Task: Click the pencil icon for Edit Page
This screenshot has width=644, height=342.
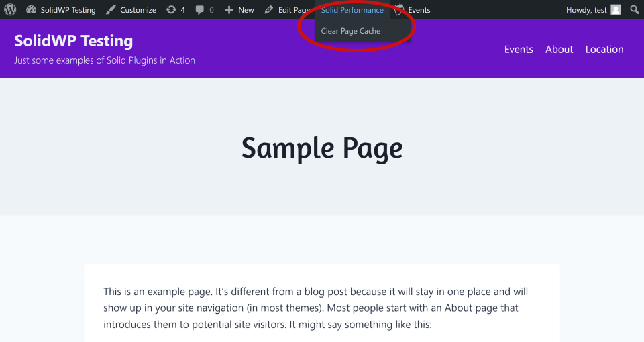Action: click(269, 10)
